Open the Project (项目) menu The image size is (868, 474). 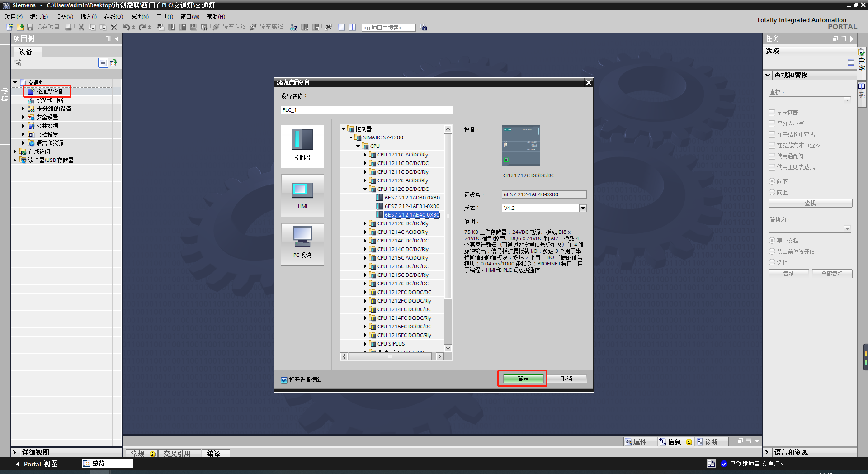coord(14,17)
